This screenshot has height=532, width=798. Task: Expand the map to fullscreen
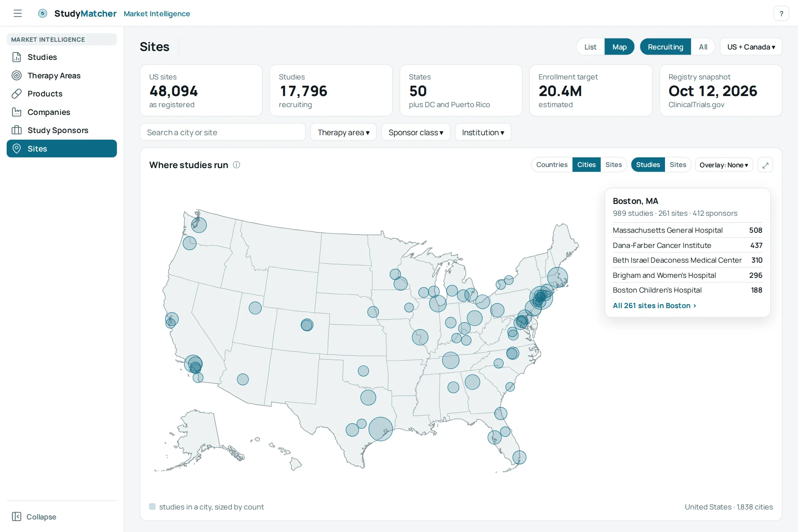[x=765, y=165]
